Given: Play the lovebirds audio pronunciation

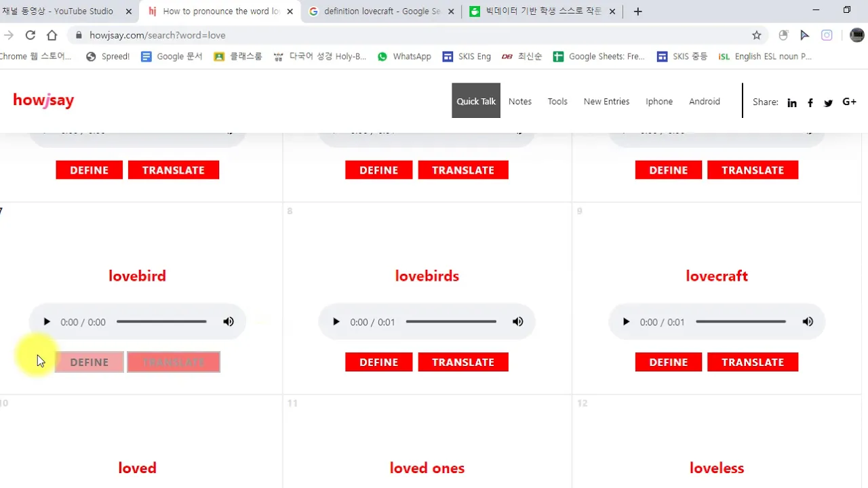Looking at the screenshot, I should [336, 322].
